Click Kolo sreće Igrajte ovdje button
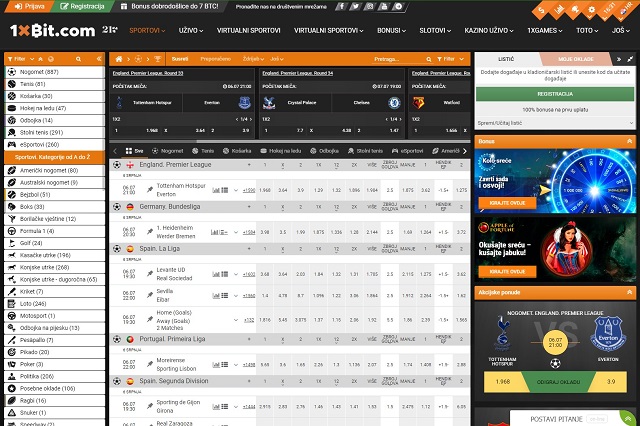Screen dimensions: 640x426 (x=507, y=203)
